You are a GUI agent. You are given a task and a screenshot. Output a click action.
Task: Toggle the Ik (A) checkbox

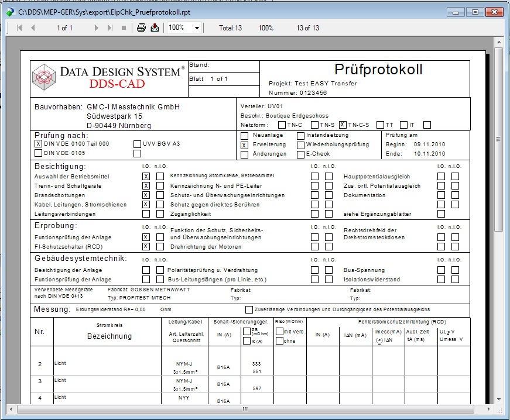[x=247, y=341]
